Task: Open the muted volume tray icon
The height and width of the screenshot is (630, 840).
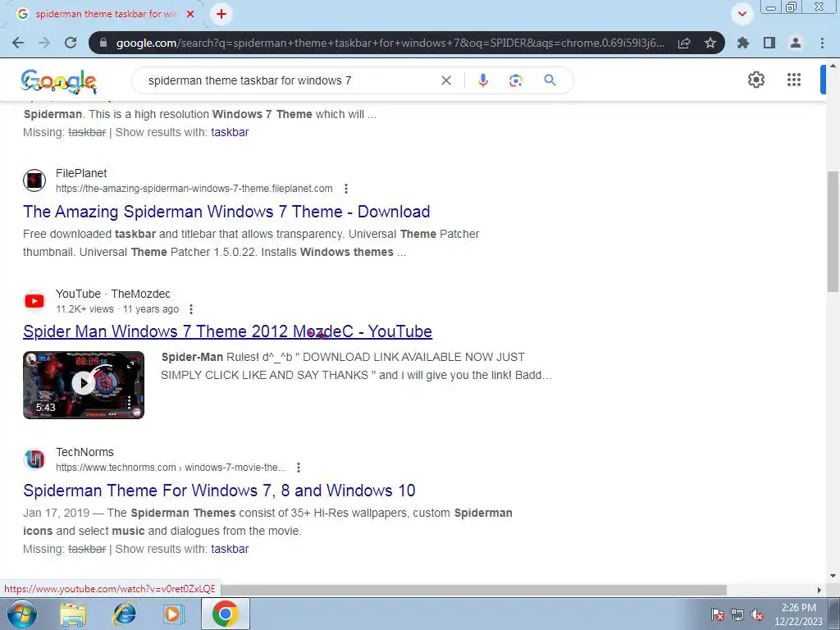Action: 757,615
